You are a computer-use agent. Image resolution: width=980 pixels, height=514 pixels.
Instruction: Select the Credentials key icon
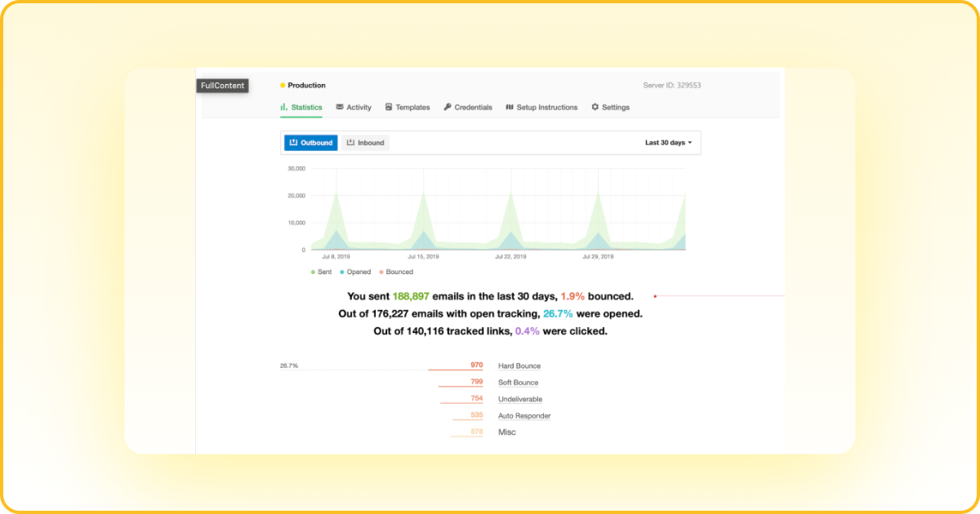[x=446, y=107]
